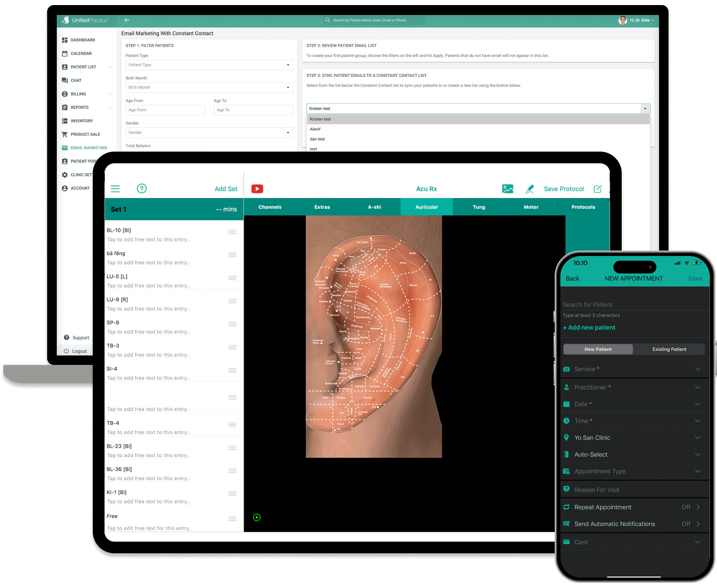The image size is (717, 588).
Task: Switch to the Existing Patient segment
Action: click(x=669, y=349)
